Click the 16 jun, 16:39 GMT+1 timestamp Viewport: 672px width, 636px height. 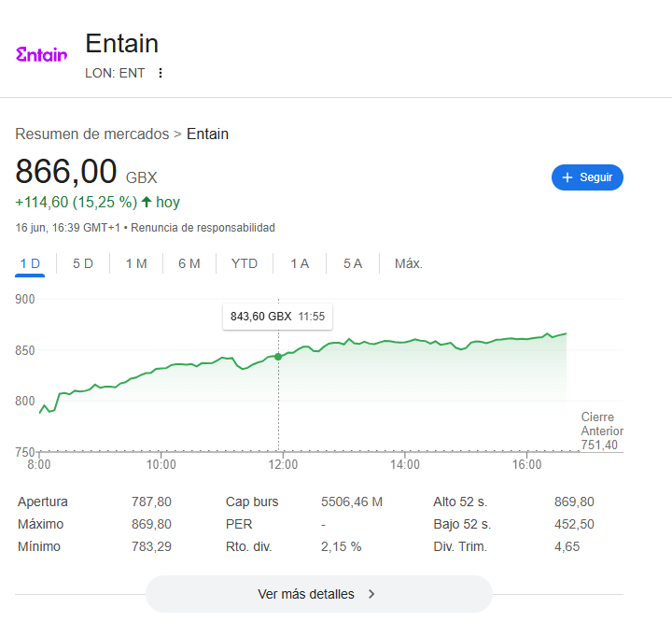coord(68,228)
